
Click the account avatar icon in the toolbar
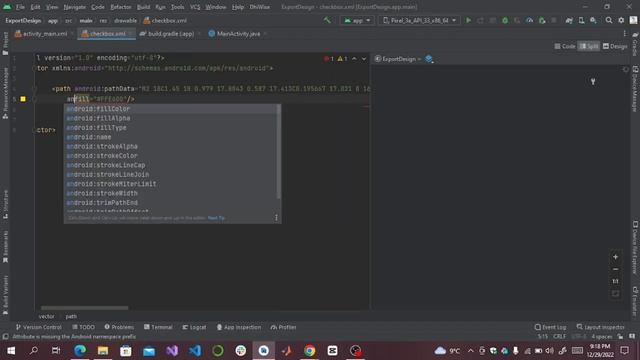pyautogui.click(x=633, y=20)
